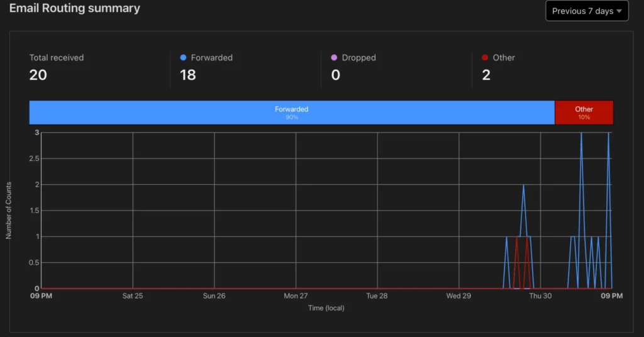Toggle the Dropped series legend label
The width and height of the screenshot is (644, 337).
click(358, 58)
